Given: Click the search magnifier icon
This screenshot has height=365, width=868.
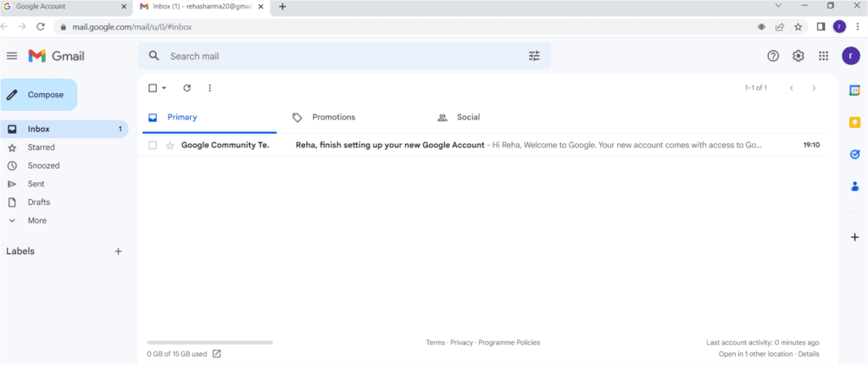Looking at the screenshot, I should pos(154,56).
